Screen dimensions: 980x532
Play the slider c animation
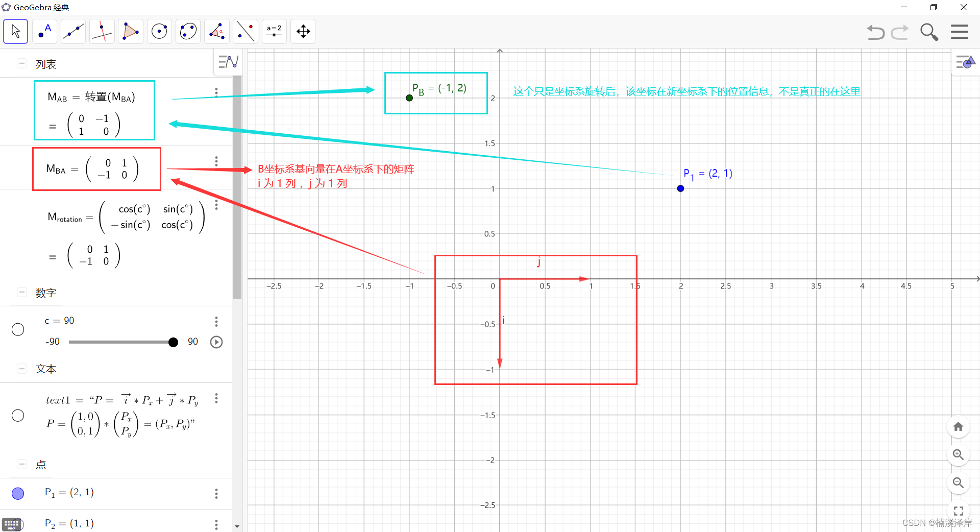pyautogui.click(x=216, y=342)
